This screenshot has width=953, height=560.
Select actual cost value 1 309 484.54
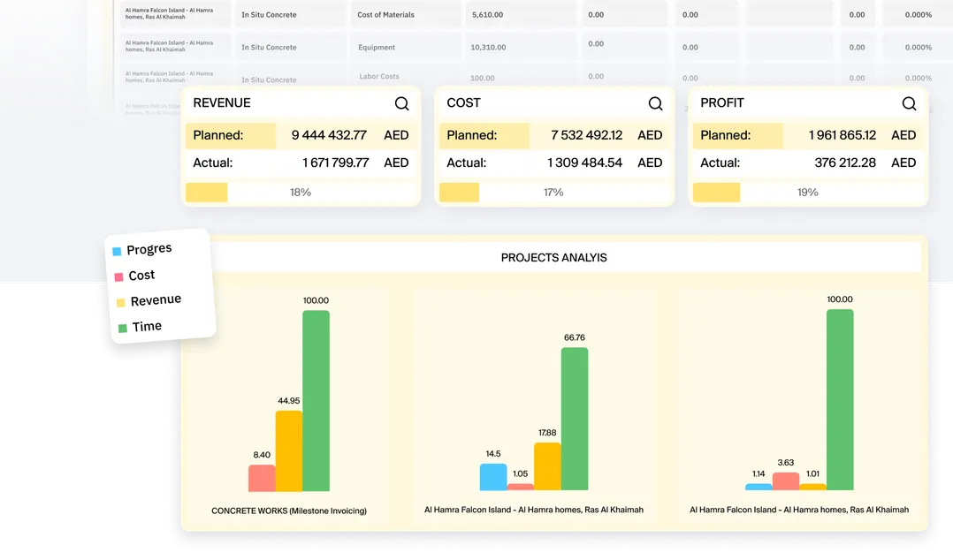coord(584,163)
